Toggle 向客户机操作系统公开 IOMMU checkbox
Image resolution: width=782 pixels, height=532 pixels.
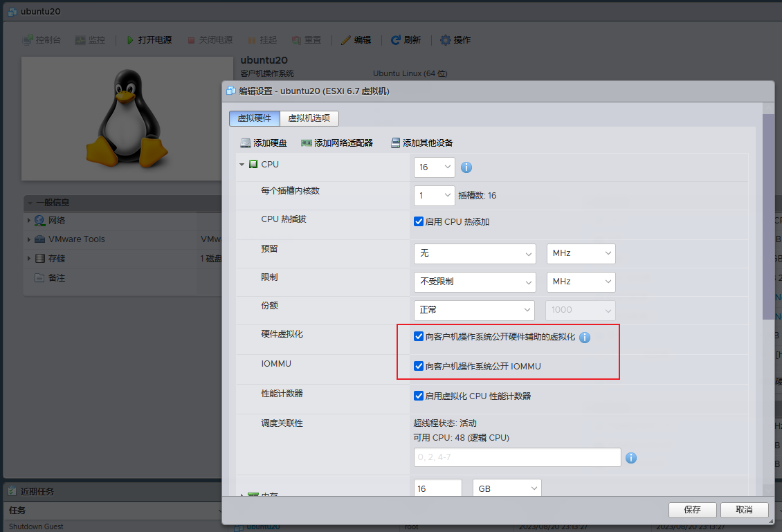tap(419, 366)
